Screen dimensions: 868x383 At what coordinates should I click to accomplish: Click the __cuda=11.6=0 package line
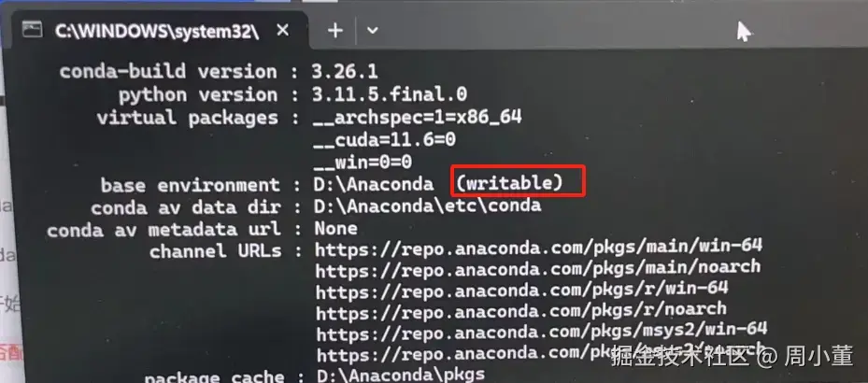pyautogui.click(x=384, y=139)
